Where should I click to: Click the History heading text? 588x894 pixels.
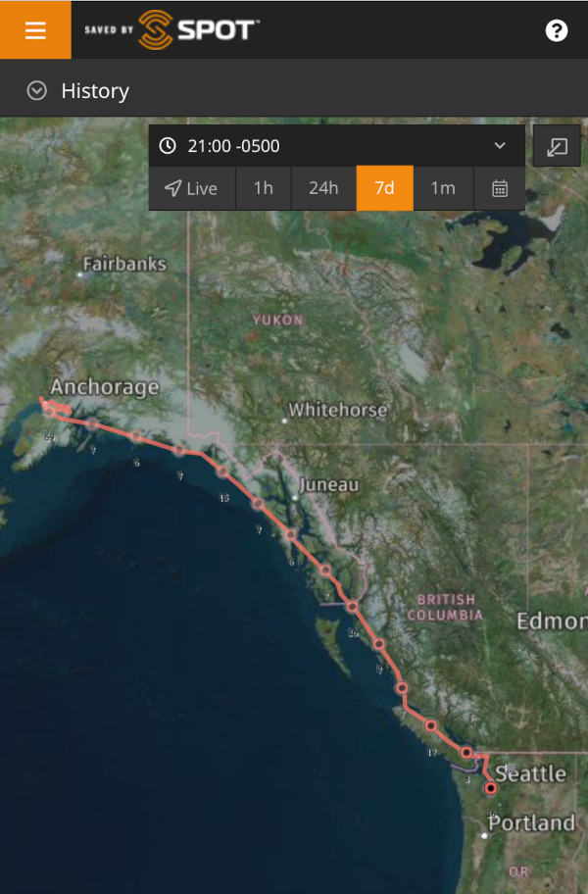[95, 91]
